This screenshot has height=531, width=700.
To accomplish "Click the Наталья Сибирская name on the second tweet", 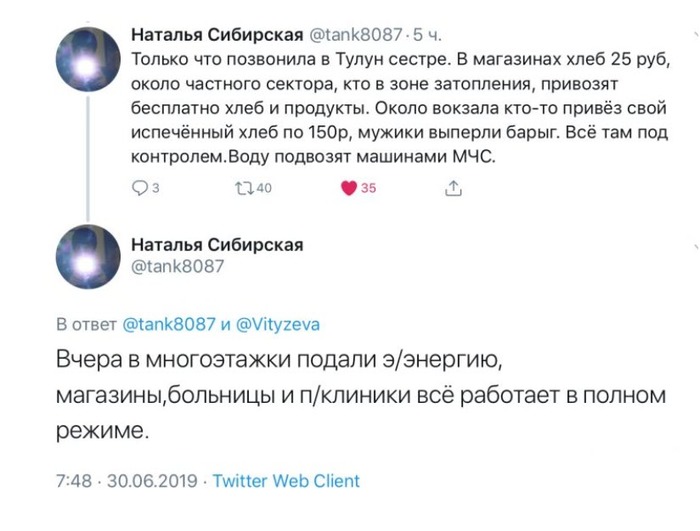I will tap(217, 245).
